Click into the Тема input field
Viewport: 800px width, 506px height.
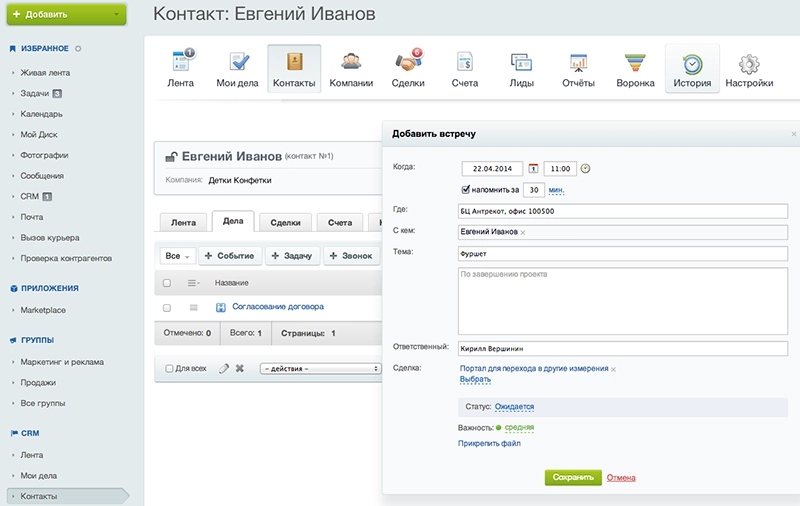(x=622, y=254)
